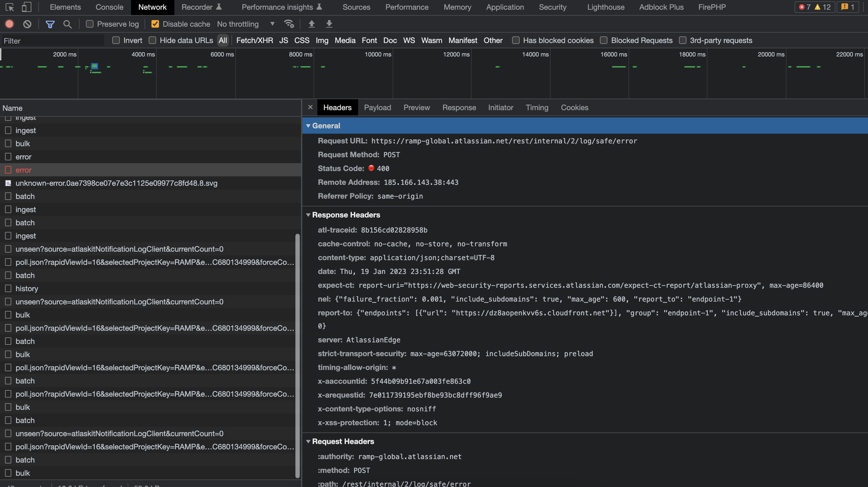The image size is (868, 487).
Task: Open the Payload tab
Action: (x=377, y=108)
